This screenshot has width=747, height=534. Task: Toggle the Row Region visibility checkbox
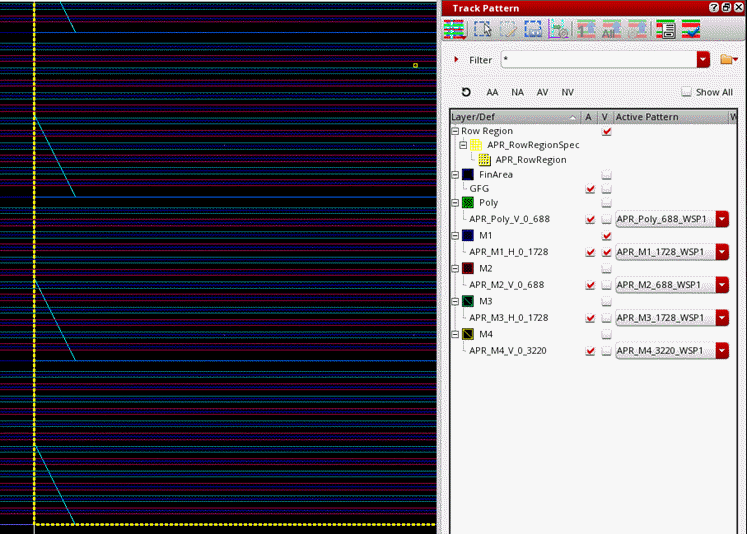click(x=606, y=131)
